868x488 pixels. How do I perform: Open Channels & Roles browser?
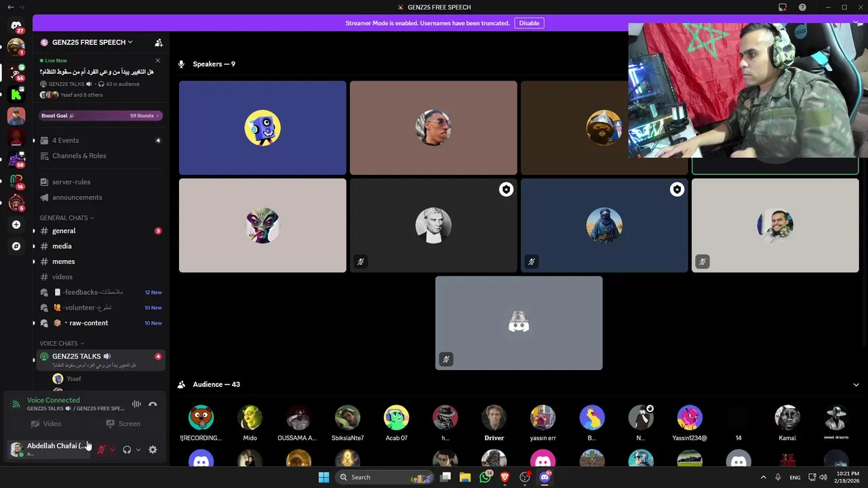[101, 156]
